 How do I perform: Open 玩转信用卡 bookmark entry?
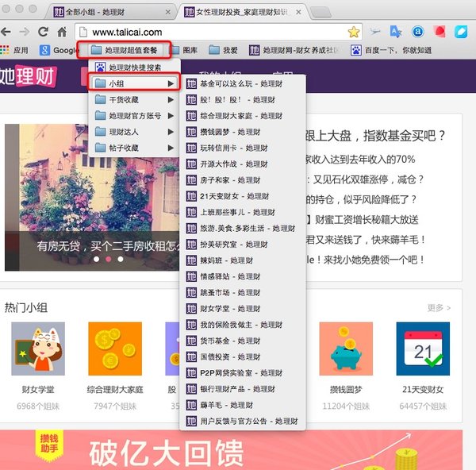242,148
